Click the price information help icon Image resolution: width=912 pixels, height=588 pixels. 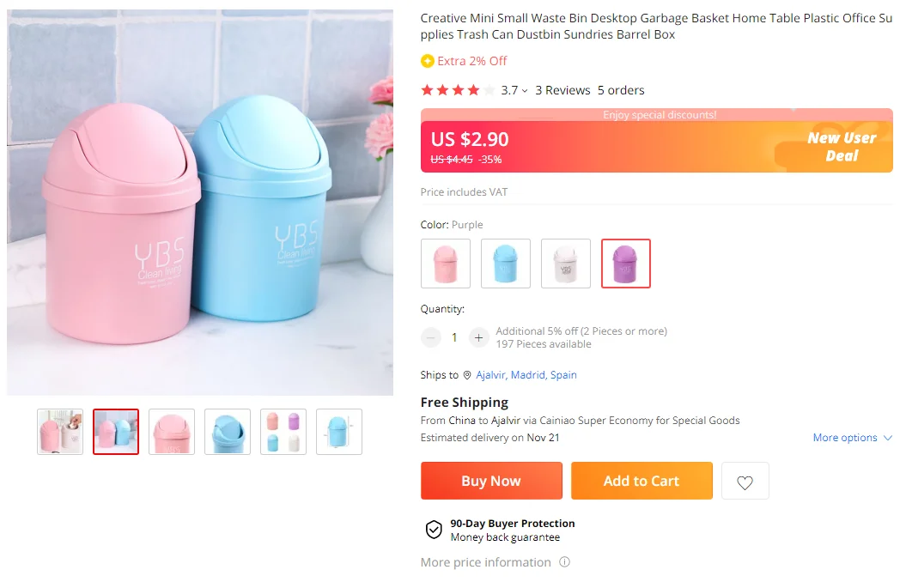[x=564, y=562]
